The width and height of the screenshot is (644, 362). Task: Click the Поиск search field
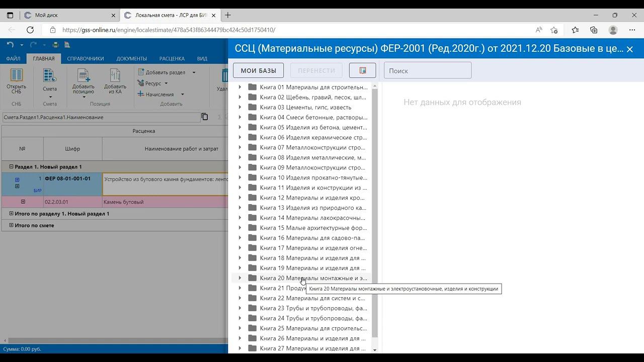tap(428, 70)
